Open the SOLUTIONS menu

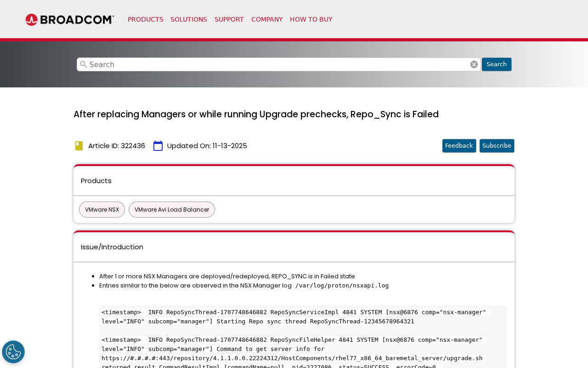[x=189, y=19]
